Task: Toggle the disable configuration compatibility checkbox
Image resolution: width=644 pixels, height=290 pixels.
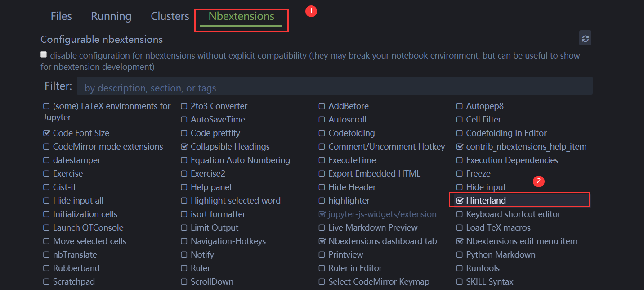Action: (44, 55)
